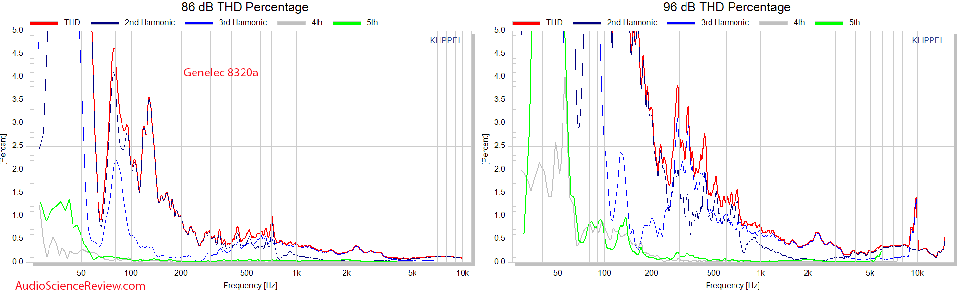
Task: Click the gray 4th harmonic swatch, 96 dB legend
Action: pos(774,23)
